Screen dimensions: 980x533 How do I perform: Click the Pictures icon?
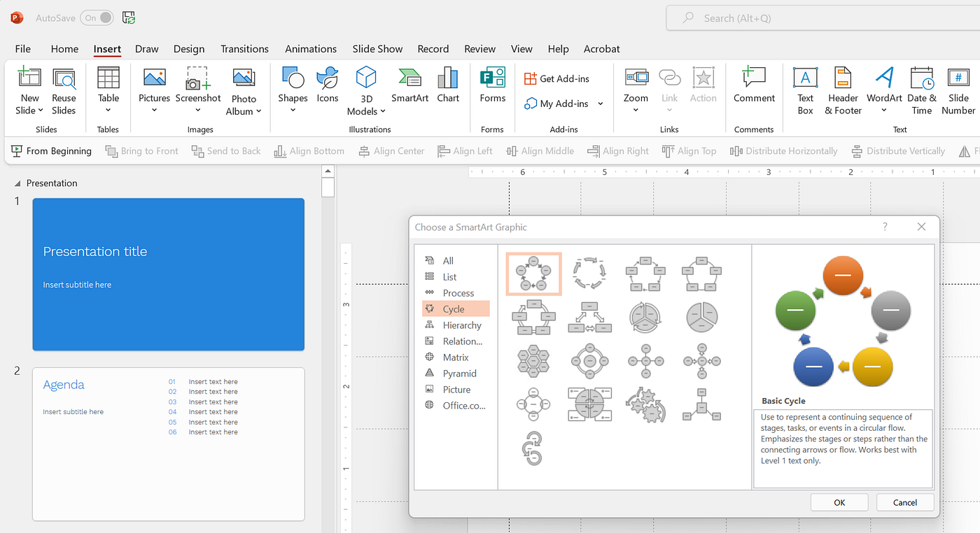[x=154, y=78]
